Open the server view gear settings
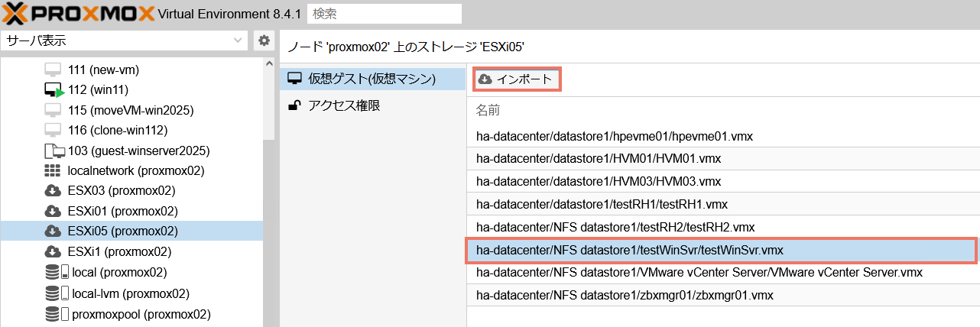The image size is (980, 327). click(x=264, y=40)
